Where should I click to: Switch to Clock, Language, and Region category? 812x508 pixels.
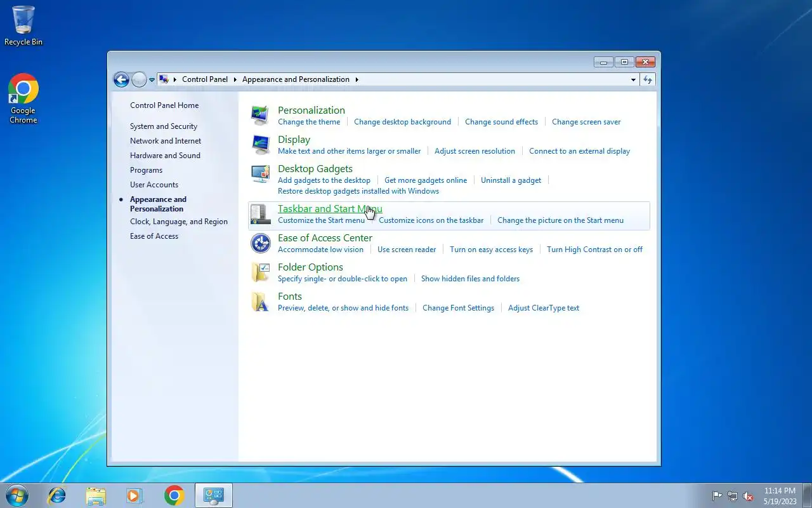(179, 222)
